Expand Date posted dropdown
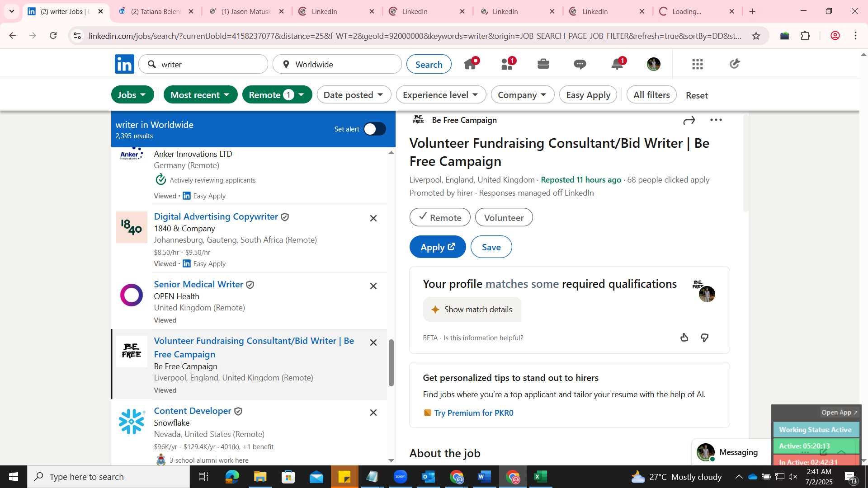This screenshot has height=488, width=868. [x=354, y=95]
